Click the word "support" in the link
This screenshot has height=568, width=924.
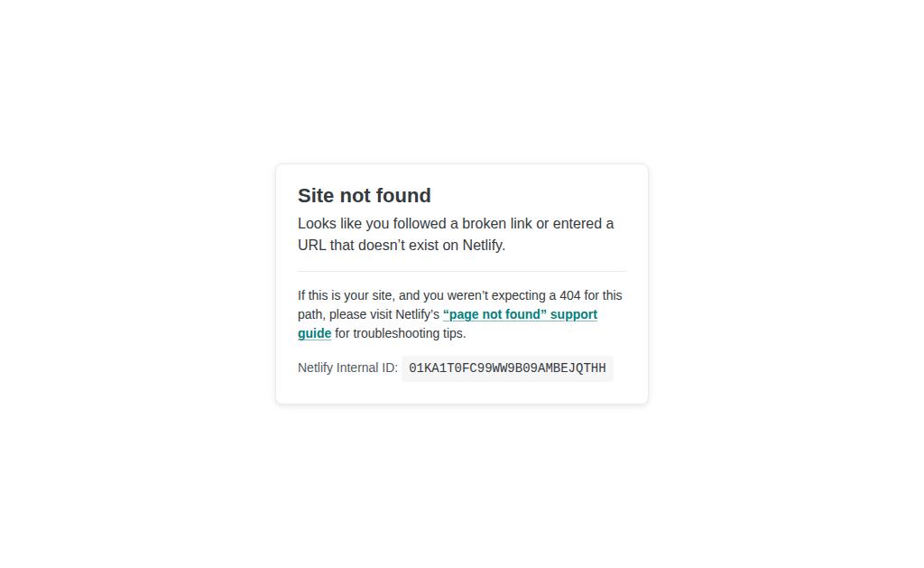click(x=574, y=314)
